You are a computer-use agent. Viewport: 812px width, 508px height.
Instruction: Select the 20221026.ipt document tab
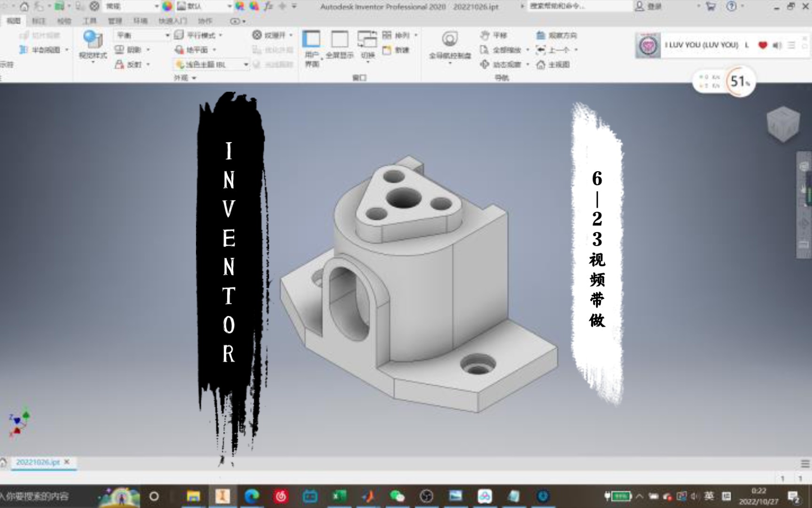coord(38,463)
